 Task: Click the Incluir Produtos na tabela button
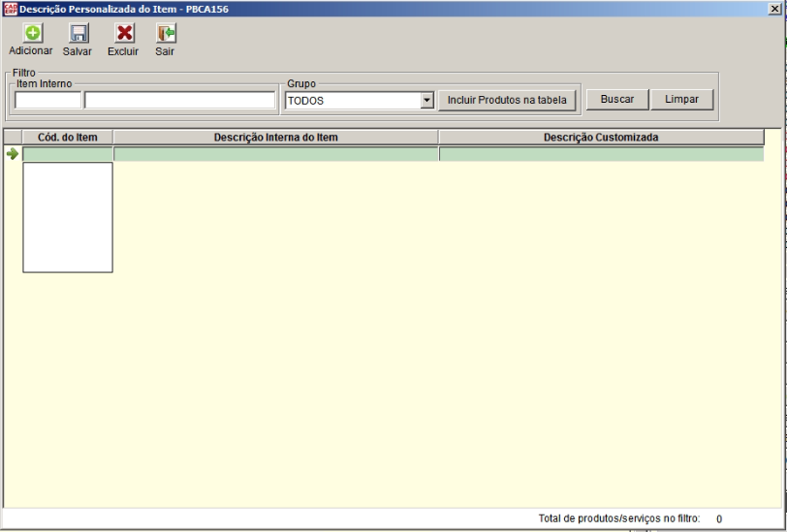click(x=507, y=100)
